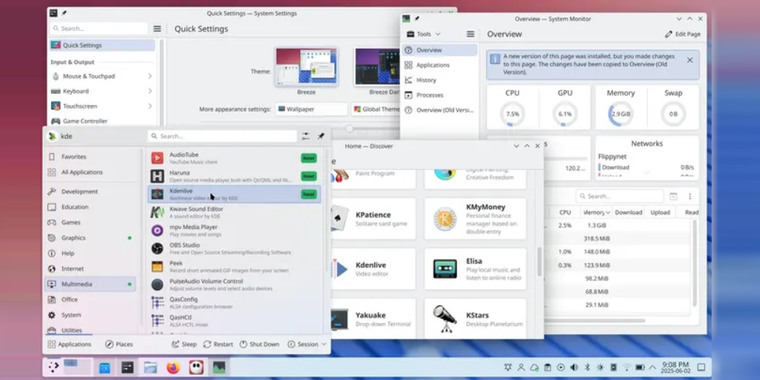Select Kwave Sound Editor in the launcher

point(234,212)
